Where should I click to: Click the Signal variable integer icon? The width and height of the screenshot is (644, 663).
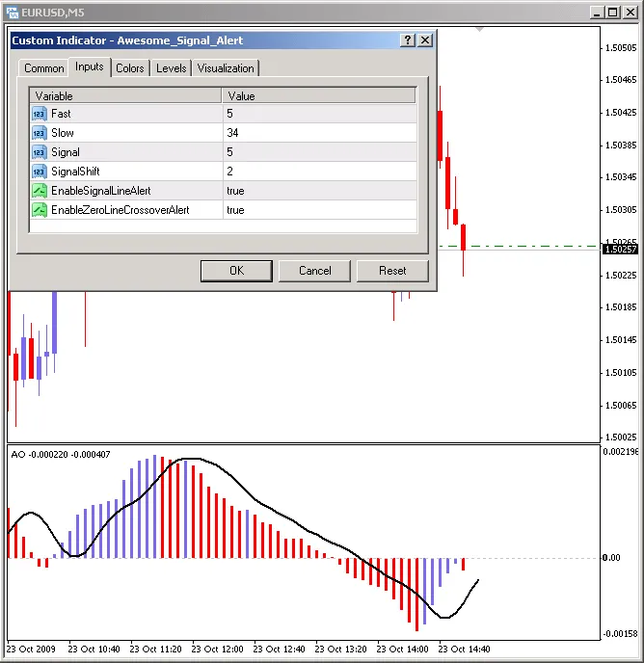click(40, 152)
